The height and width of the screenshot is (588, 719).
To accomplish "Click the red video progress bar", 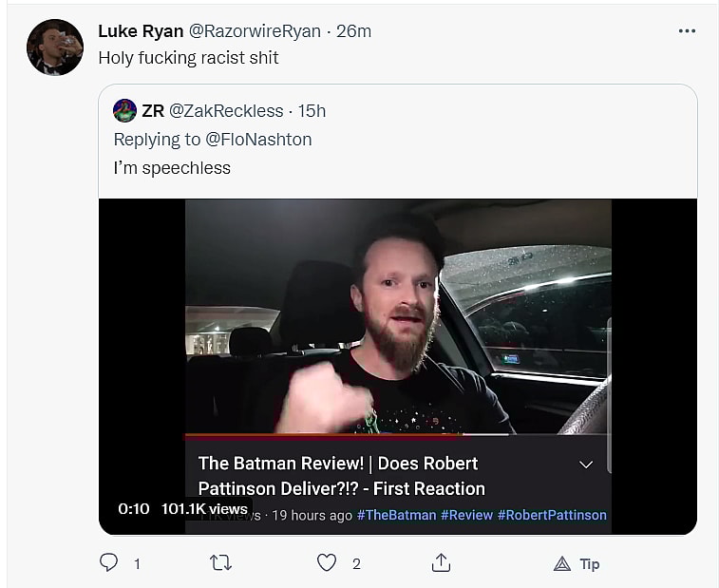I will pyautogui.click(x=323, y=436).
